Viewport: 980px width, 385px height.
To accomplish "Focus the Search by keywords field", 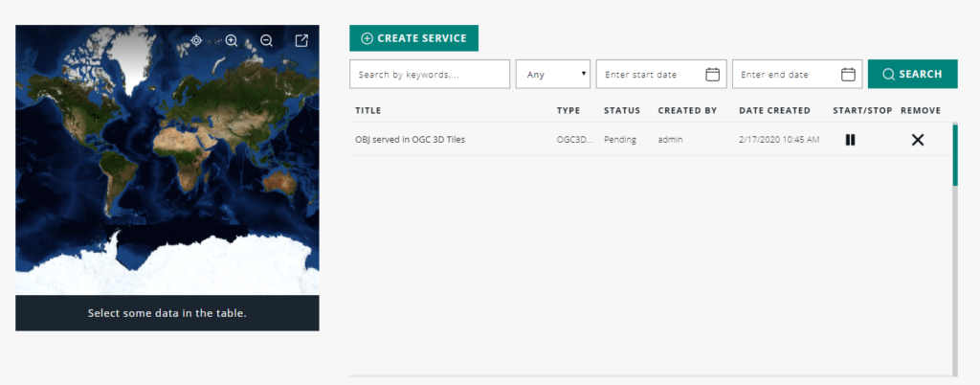I will [430, 75].
